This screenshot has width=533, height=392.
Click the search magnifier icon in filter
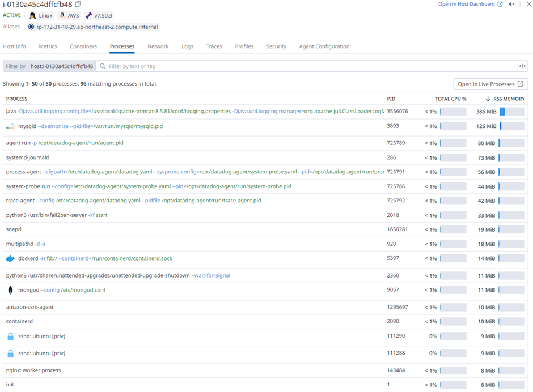(x=102, y=66)
